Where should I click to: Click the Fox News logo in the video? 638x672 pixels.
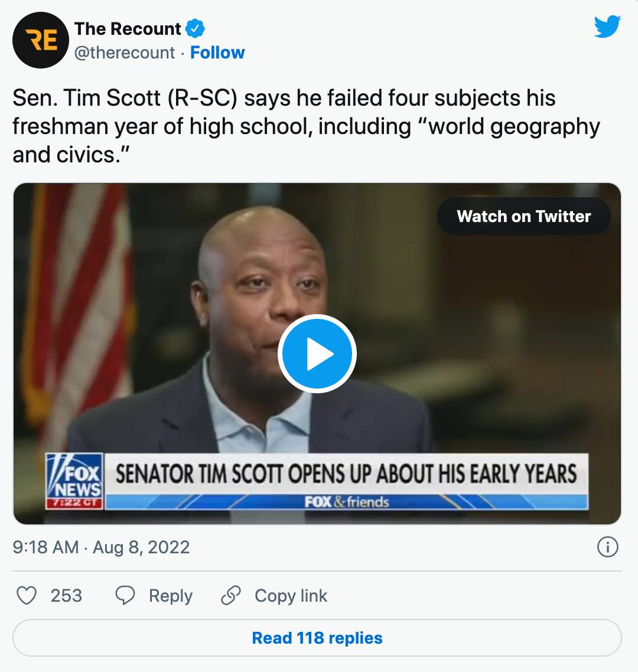(74, 482)
